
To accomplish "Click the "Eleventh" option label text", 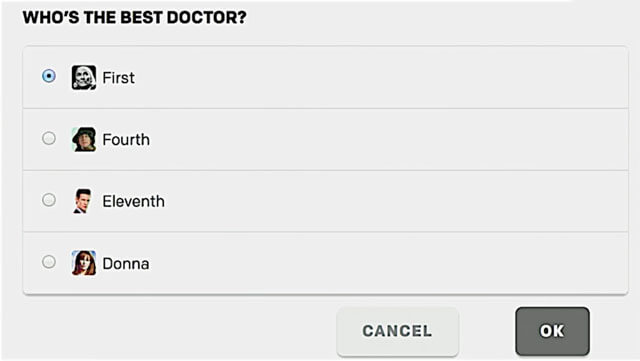I will point(133,201).
